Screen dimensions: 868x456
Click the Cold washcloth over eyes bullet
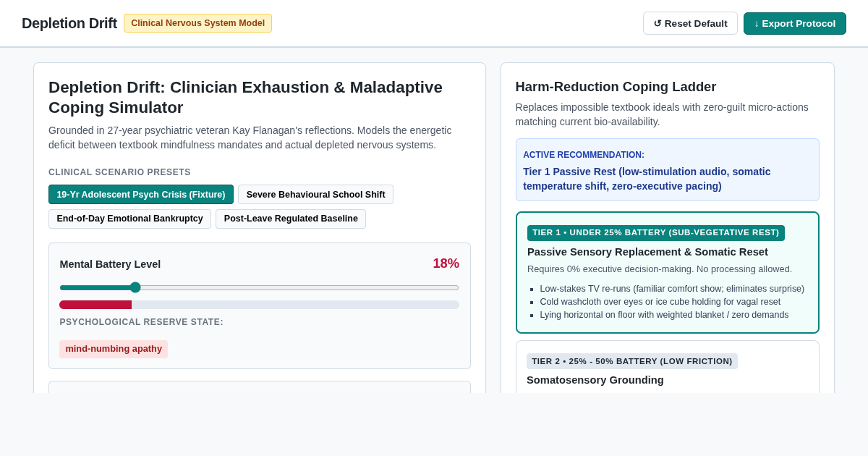(x=660, y=302)
